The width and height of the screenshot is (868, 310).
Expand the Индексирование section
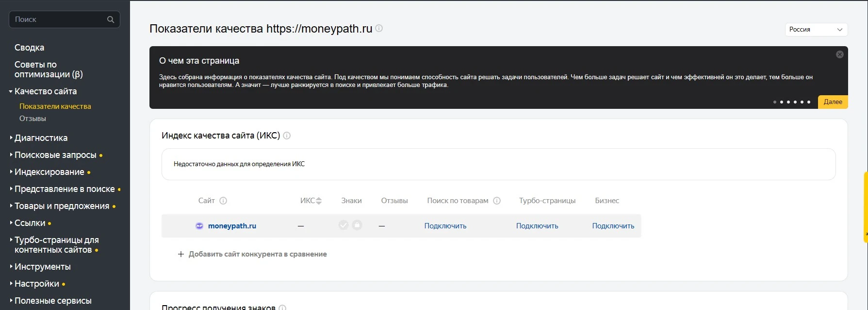point(49,172)
